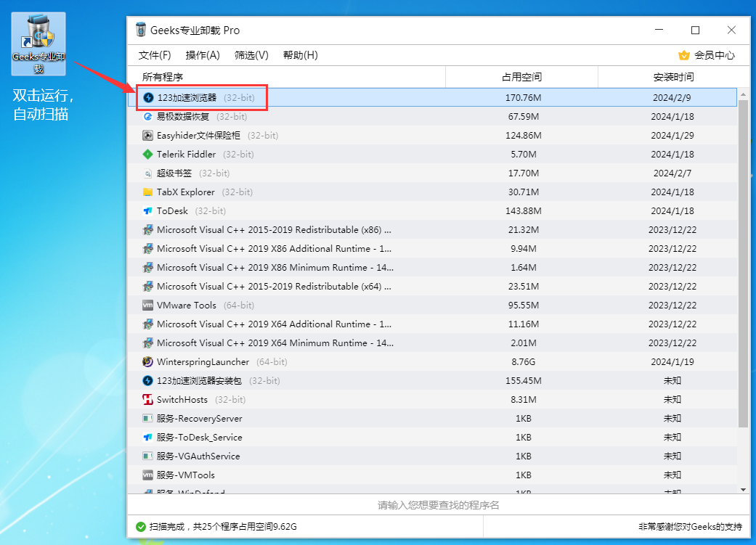Click the 95.55M size value
Viewport: 756px width, 545px height.
click(x=524, y=305)
